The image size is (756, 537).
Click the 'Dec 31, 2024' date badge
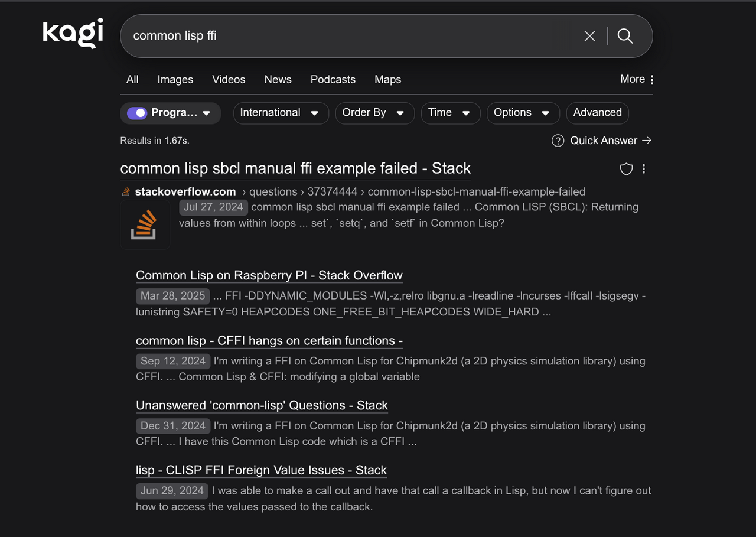pyautogui.click(x=173, y=426)
